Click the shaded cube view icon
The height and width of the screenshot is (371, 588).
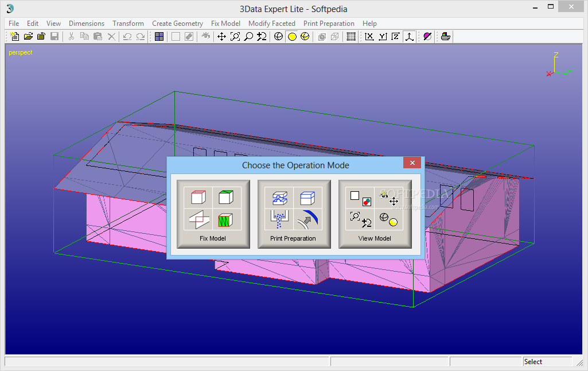(x=322, y=36)
